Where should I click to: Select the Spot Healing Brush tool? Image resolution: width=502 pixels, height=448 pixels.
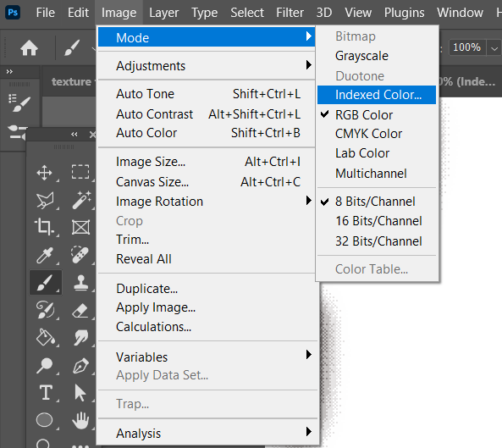(x=80, y=255)
